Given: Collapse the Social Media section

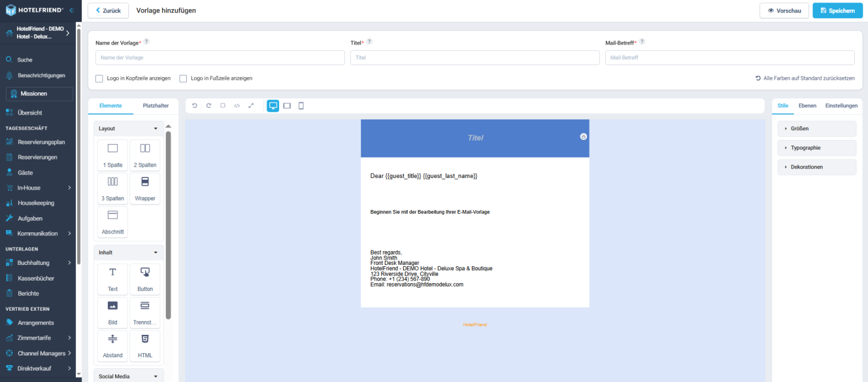Looking at the screenshot, I should click(x=128, y=376).
